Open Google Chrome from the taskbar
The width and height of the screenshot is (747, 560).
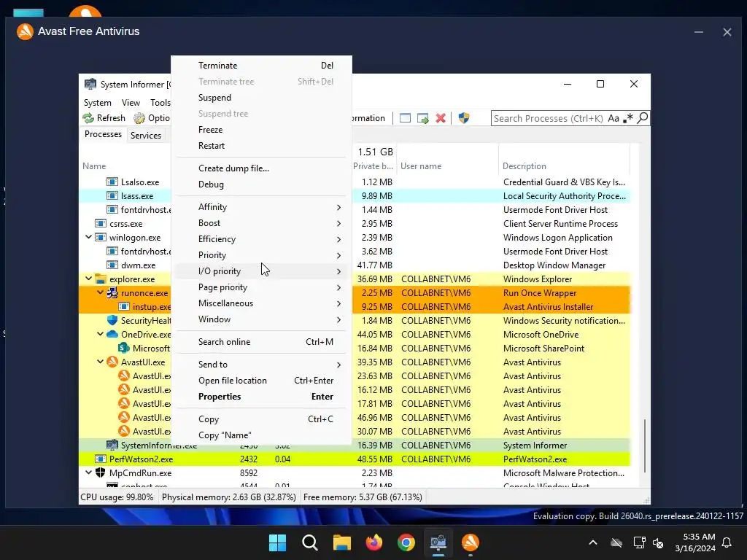[x=406, y=542]
